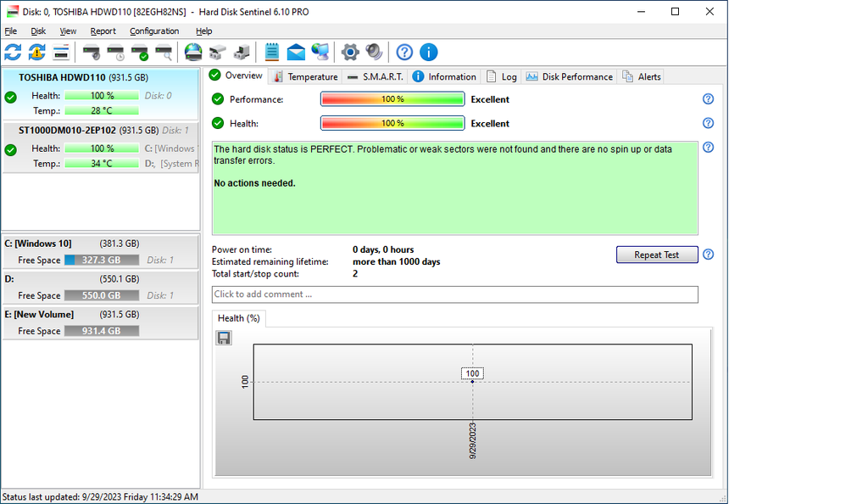Viewport: 868px width, 504px height.
Task: Click the globe and disk toolbar icon
Action: point(193,53)
